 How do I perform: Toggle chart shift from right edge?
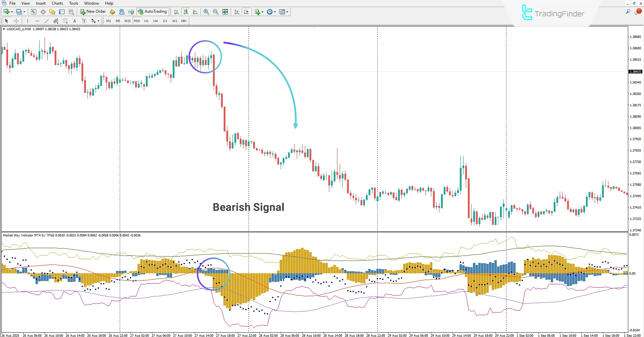(247, 11)
